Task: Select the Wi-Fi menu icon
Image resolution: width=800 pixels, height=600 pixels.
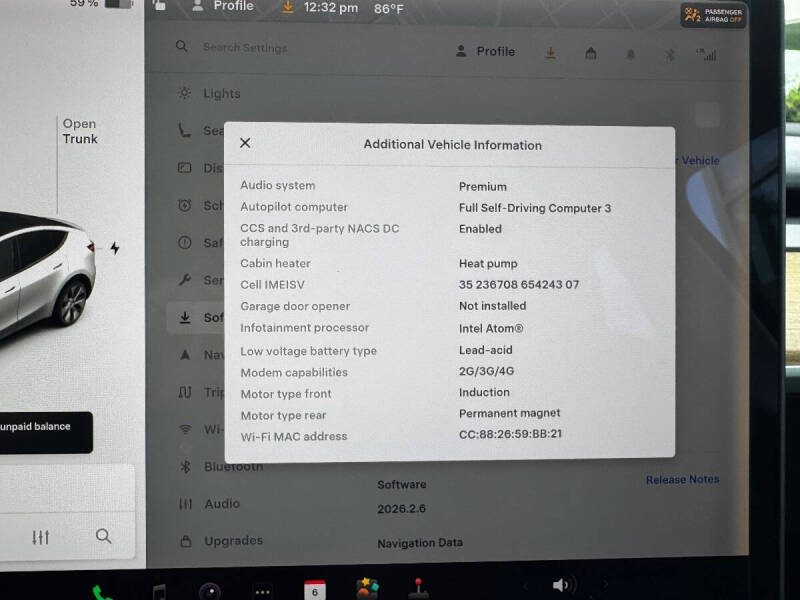Action: (185, 429)
